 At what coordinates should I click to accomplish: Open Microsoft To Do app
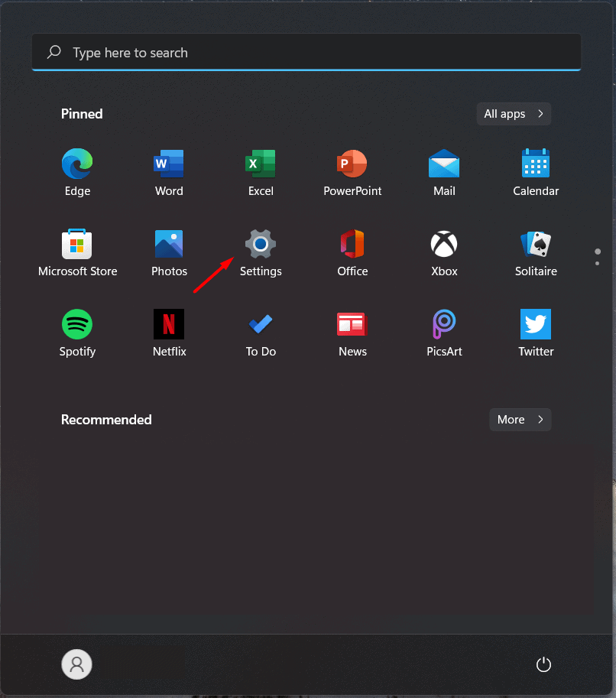click(x=261, y=325)
